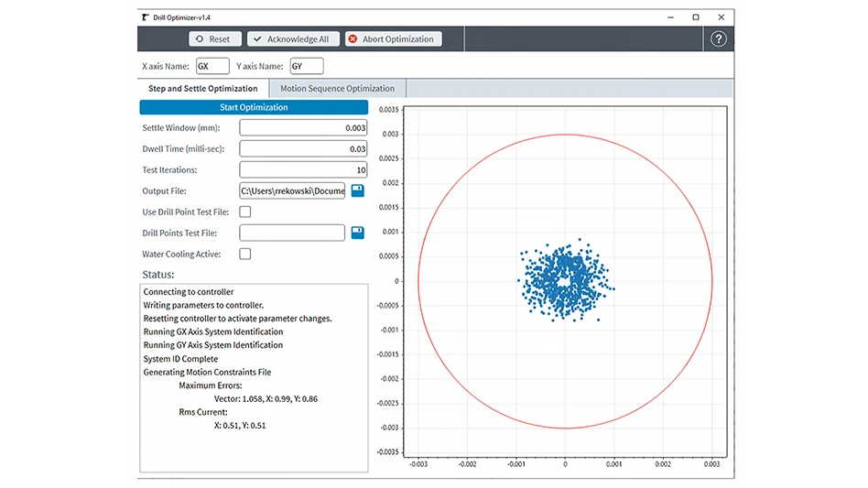The height and width of the screenshot is (488, 868).
Task: Click the Drill Points Test File field
Action: (292, 233)
